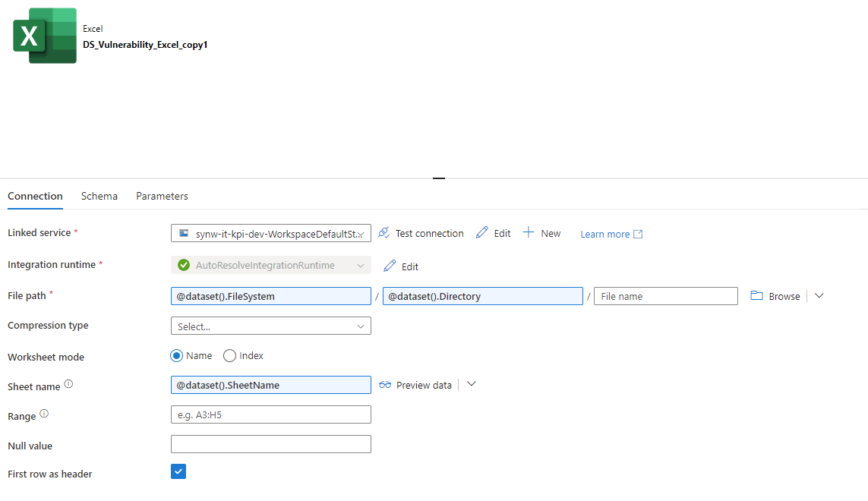The width and height of the screenshot is (868, 501).
Task: Click the Range info icon
Action: (x=44, y=414)
